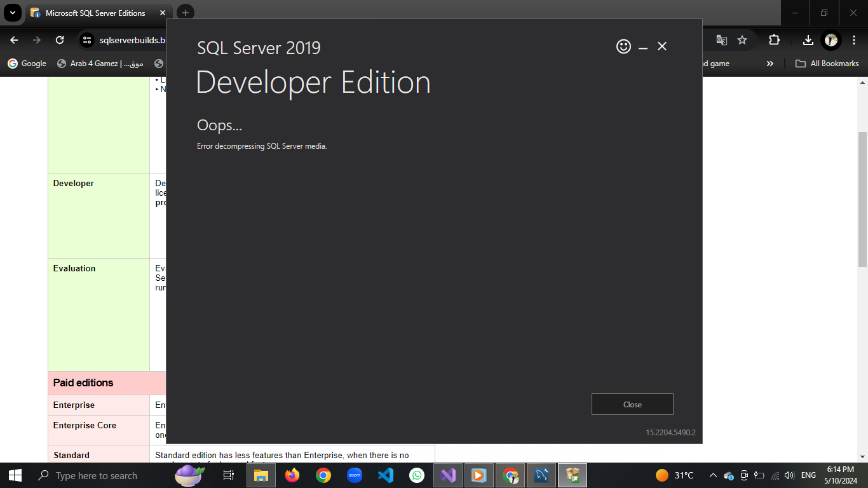868x488 pixels.
Task: Show more bookmarks chevron
Action: (770, 64)
